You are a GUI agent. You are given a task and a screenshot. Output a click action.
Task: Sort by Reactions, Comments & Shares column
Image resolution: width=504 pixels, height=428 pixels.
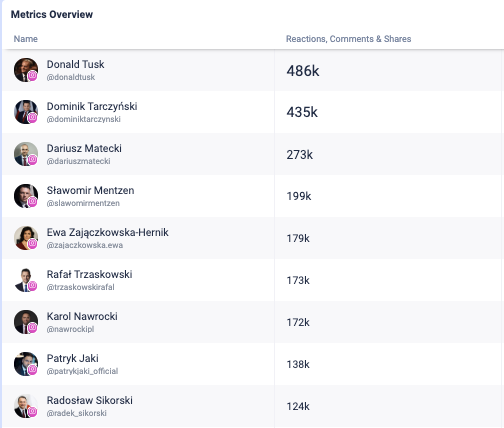tap(348, 39)
